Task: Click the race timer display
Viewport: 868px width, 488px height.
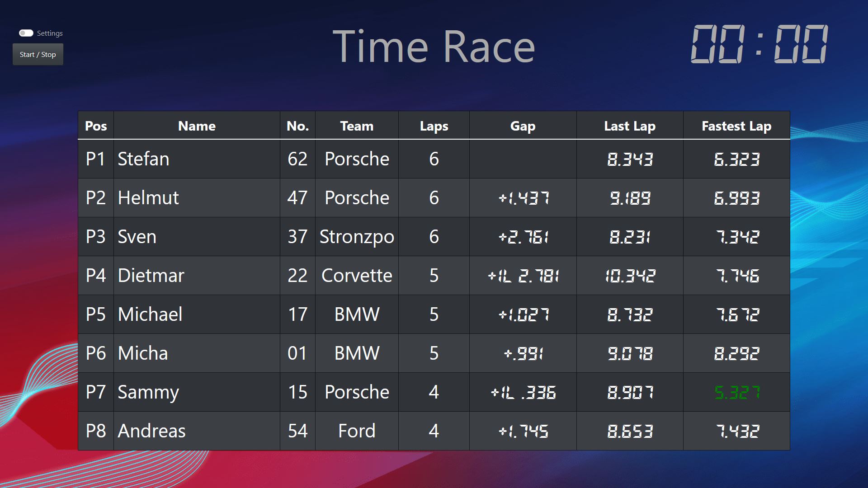Action: tap(759, 44)
